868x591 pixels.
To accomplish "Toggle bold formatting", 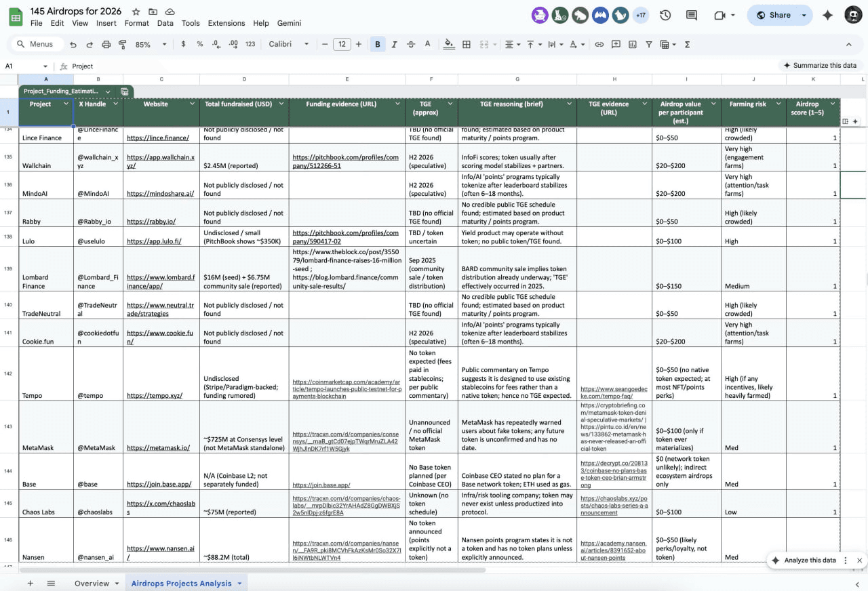I will click(377, 44).
